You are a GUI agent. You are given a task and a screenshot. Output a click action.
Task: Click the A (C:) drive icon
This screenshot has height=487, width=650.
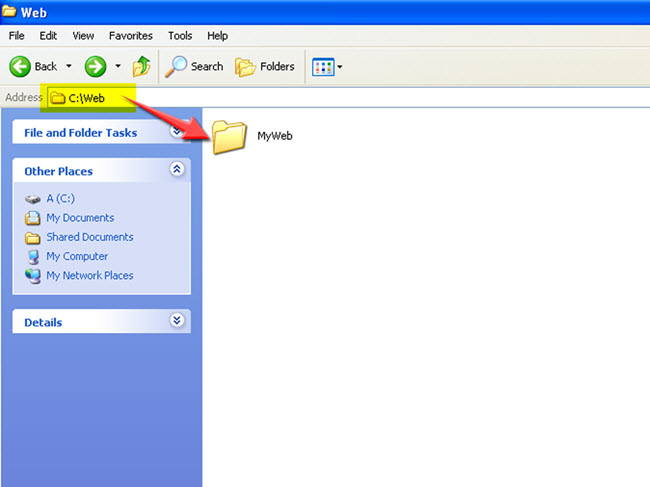tap(32, 199)
